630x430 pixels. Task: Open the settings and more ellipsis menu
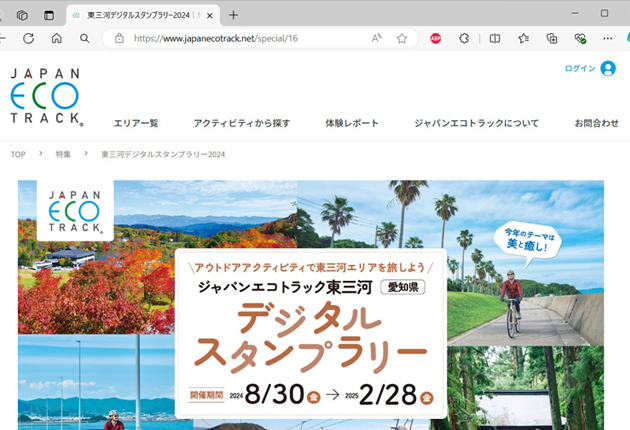(608, 38)
